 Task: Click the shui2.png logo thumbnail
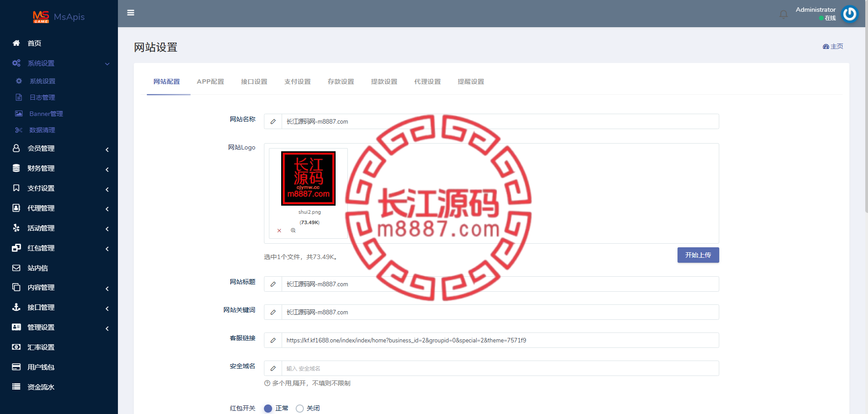click(308, 178)
